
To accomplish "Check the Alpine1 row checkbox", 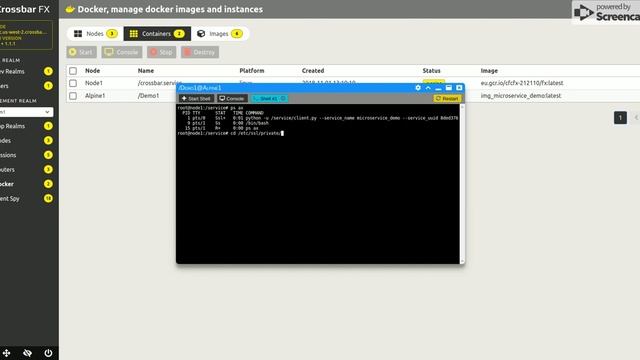I will (x=73, y=96).
